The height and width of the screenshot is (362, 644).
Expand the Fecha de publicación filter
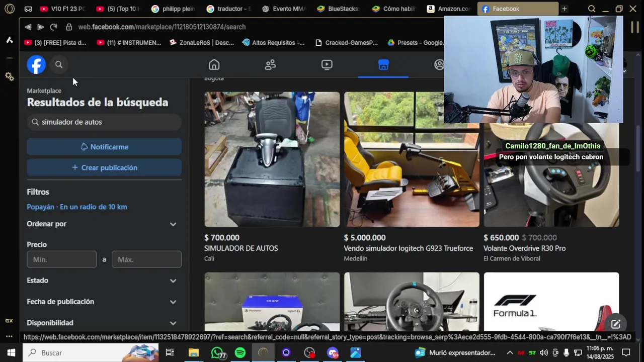pos(104,302)
